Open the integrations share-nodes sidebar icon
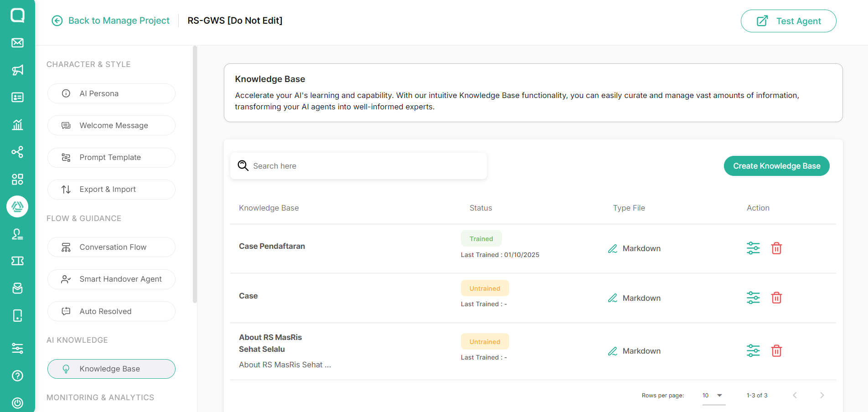The height and width of the screenshot is (412, 868). coord(17,152)
